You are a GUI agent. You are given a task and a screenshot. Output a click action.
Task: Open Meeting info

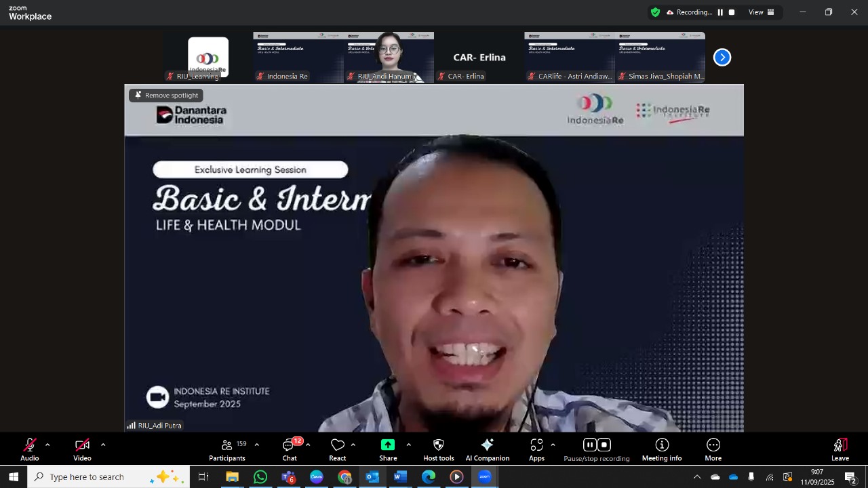point(662,445)
